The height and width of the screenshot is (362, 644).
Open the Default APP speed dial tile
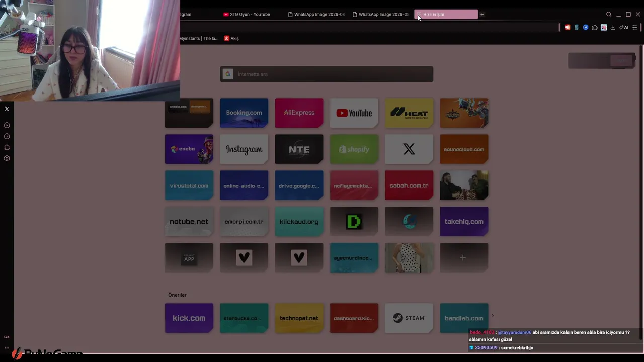(189, 258)
